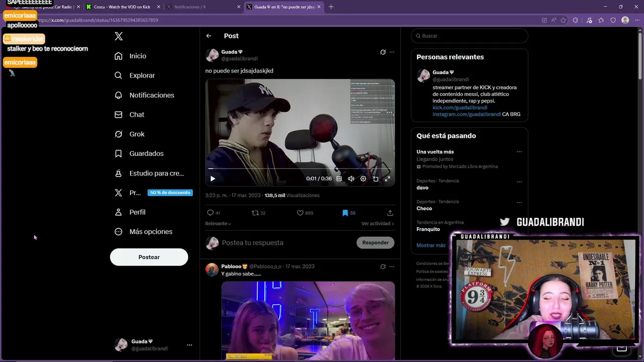
Task: Enable picture-in-picture for the video
Action: pos(375,178)
